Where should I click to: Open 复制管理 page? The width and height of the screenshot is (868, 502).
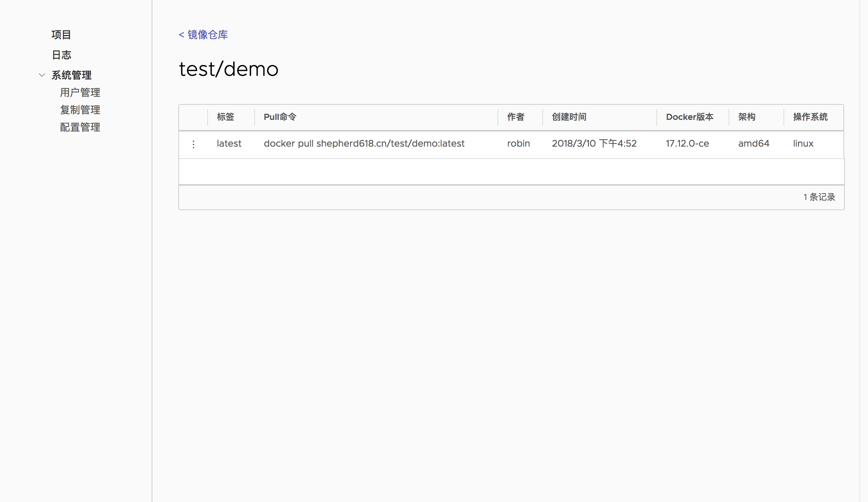click(x=80, y=110)
